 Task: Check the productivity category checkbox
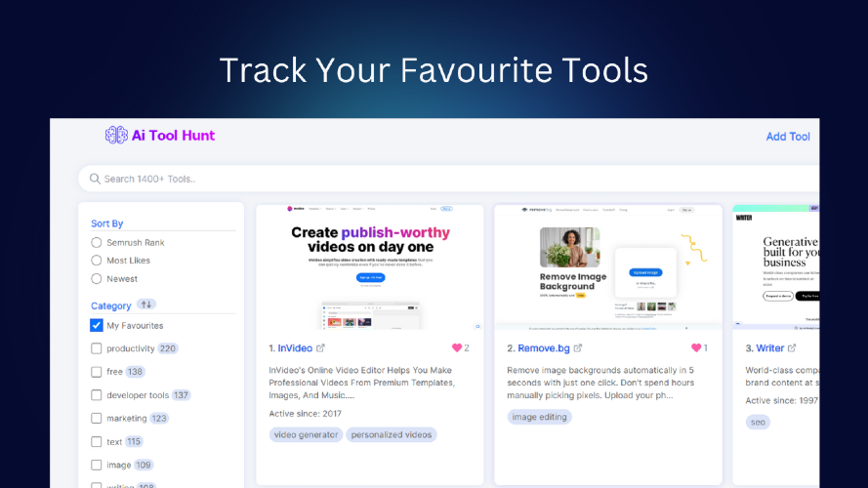pyautogui.click(x=97, y=348)
